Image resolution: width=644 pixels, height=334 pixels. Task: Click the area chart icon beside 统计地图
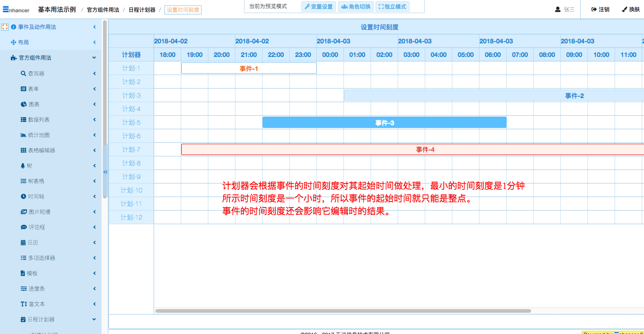[24, 135]
